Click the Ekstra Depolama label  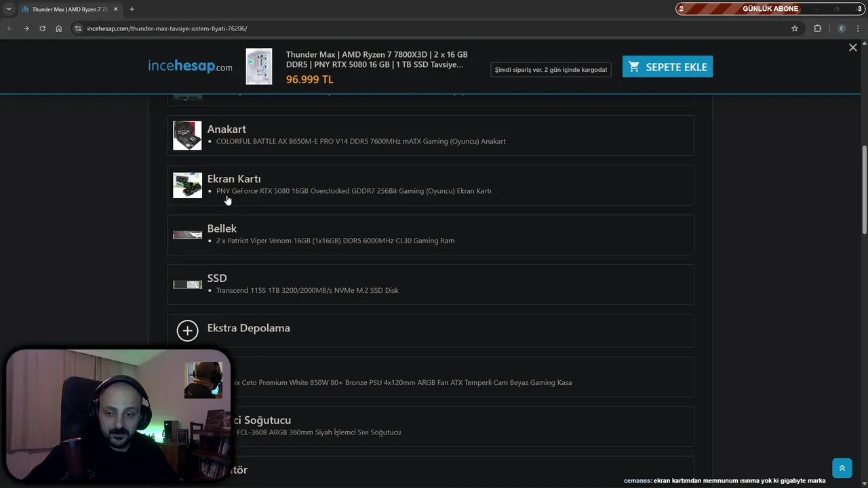[248, 328]
